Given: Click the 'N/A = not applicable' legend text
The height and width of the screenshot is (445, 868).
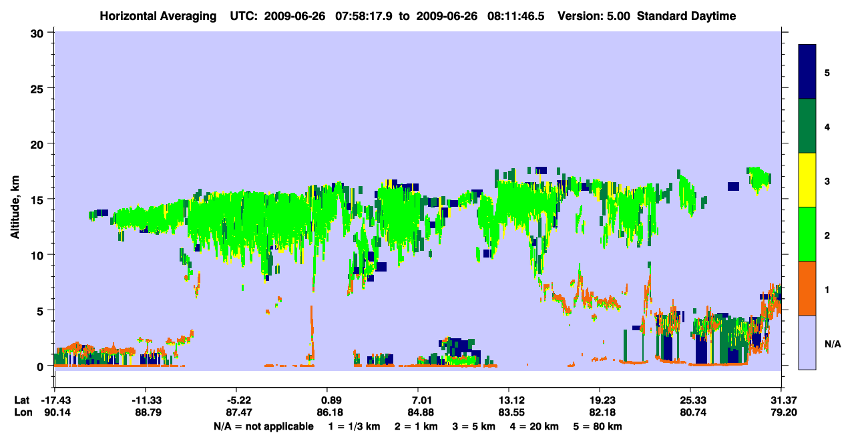Looking at the screenshot, I should (x=264, y=426).
